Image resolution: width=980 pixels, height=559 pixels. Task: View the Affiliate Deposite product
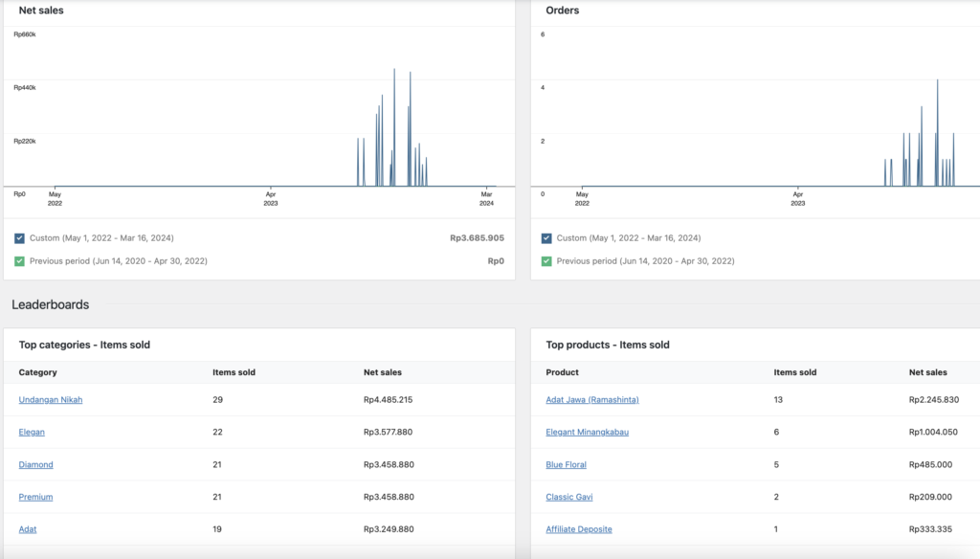(578, 529)
